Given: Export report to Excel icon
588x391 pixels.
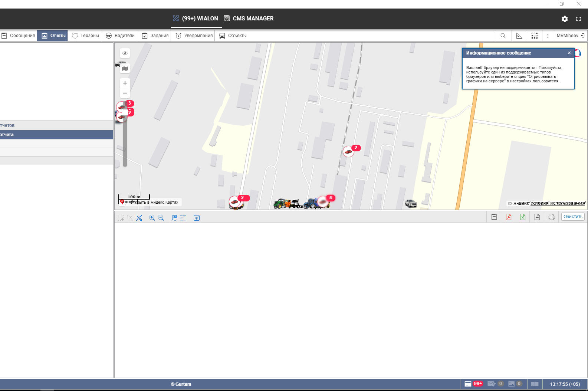Looking at the screenshot, I should pyautogui.click(x=522, y=217).
